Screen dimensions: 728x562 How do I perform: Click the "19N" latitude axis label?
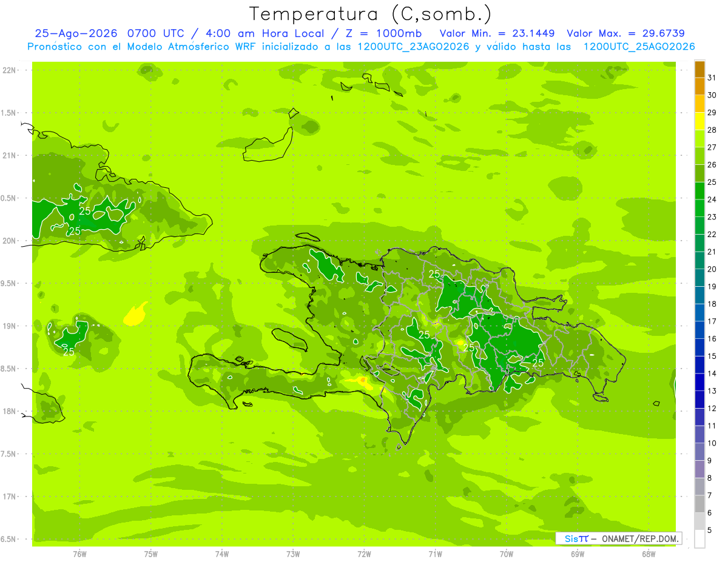click(x=10, y=326)
